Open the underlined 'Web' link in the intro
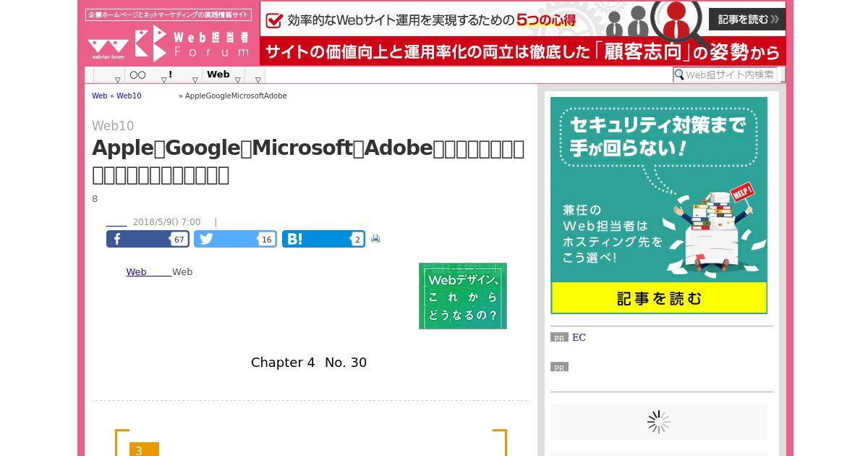 coord(149,272)
